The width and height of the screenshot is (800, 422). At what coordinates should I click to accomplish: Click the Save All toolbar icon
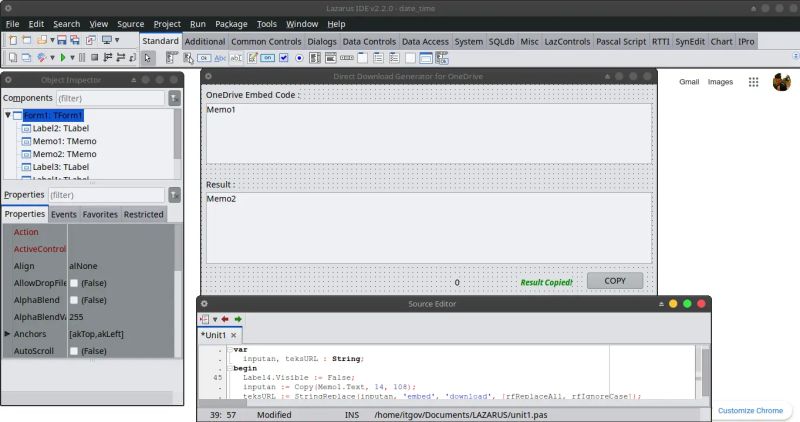75,40
